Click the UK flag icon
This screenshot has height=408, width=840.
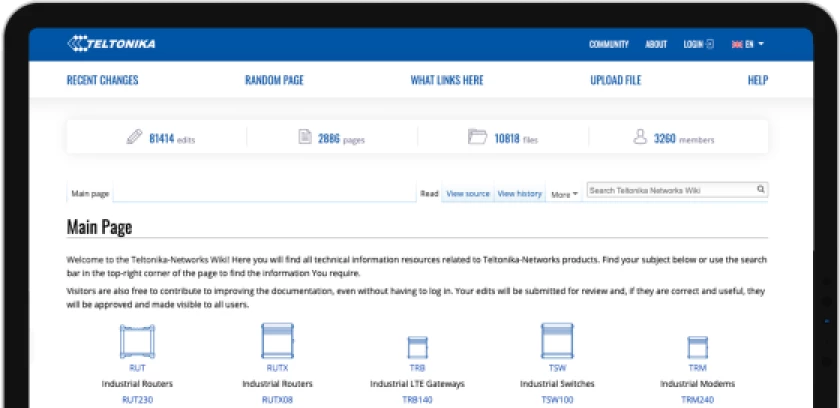(737, 44)
